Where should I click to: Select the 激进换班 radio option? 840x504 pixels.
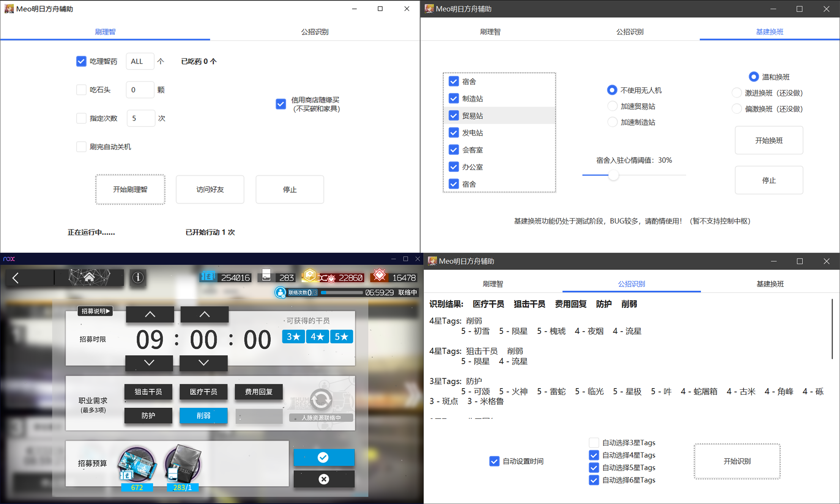(736, 93)
